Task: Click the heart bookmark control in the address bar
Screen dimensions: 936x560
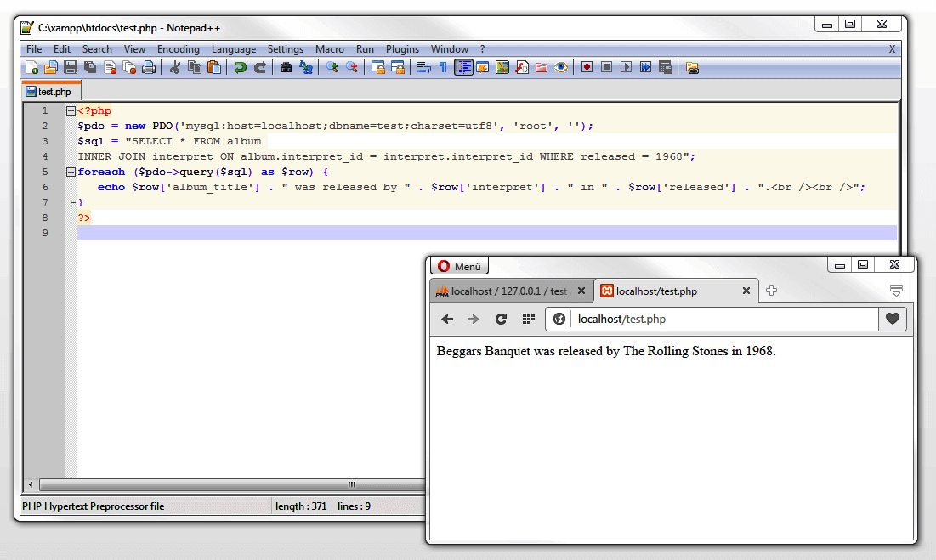Action: point(892,320)
